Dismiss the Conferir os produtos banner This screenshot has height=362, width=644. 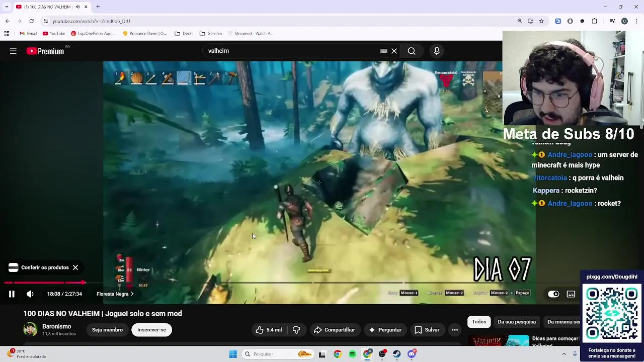pyautogui.click(x=75, y=267)
